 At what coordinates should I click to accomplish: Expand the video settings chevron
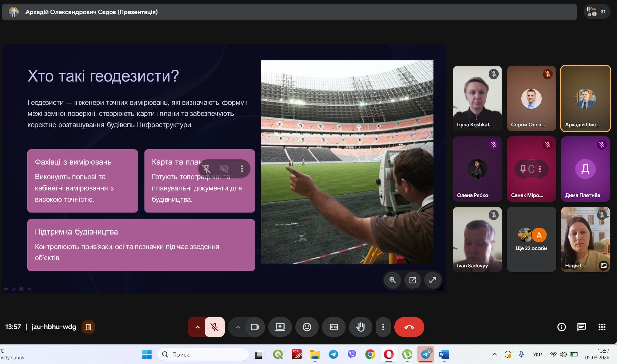[238, 327]
